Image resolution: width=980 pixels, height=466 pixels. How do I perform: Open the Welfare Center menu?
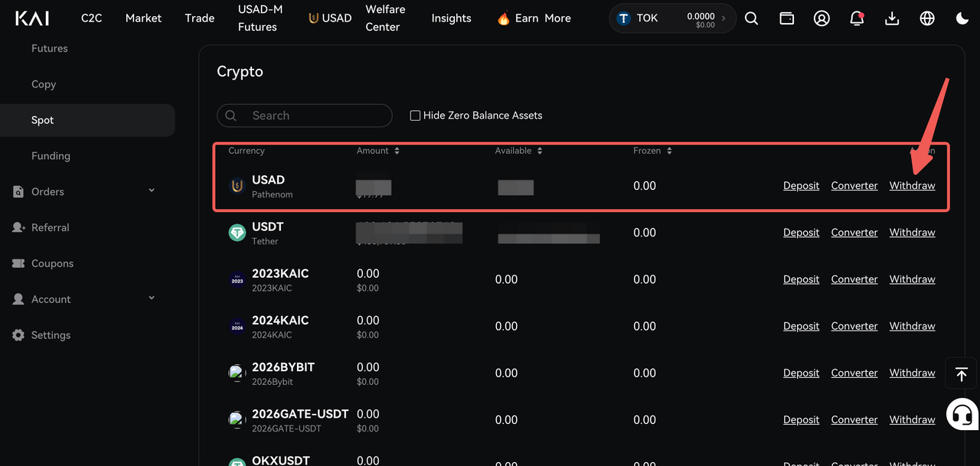click(x=385, y=18)
